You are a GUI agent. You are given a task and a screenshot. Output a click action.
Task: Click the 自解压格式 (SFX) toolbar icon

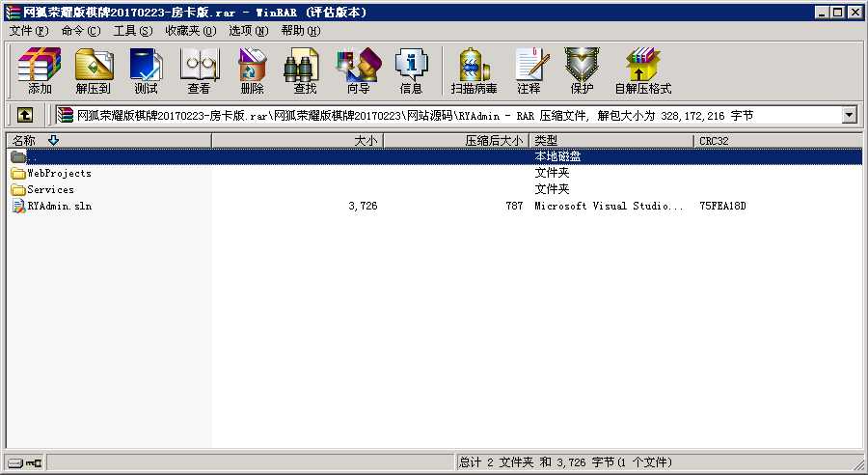pos(642,70)
